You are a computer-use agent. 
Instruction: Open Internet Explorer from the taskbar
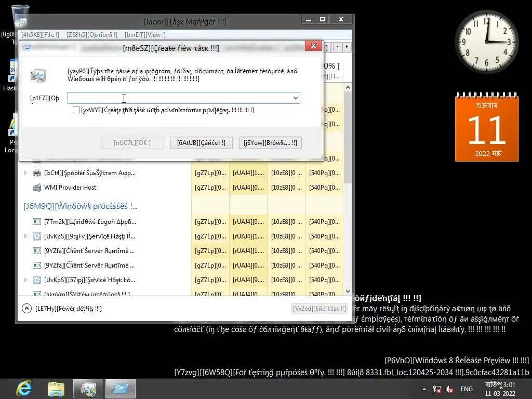24,389
